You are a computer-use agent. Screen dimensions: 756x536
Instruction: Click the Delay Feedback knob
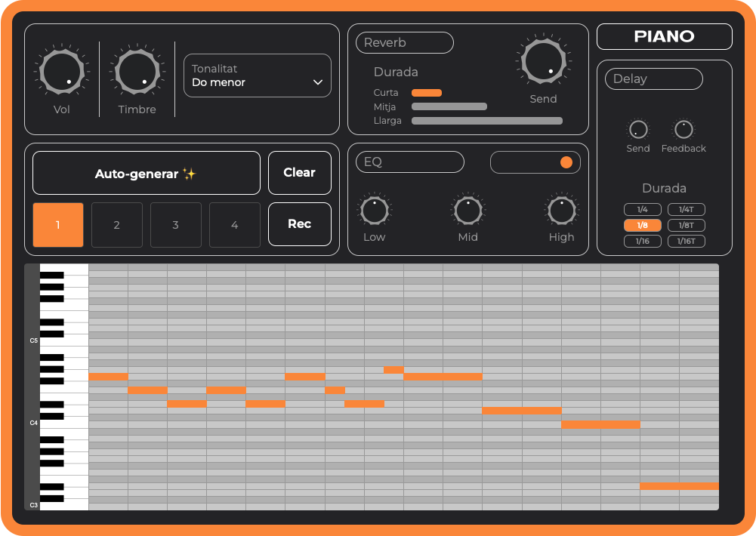[683, 130]
